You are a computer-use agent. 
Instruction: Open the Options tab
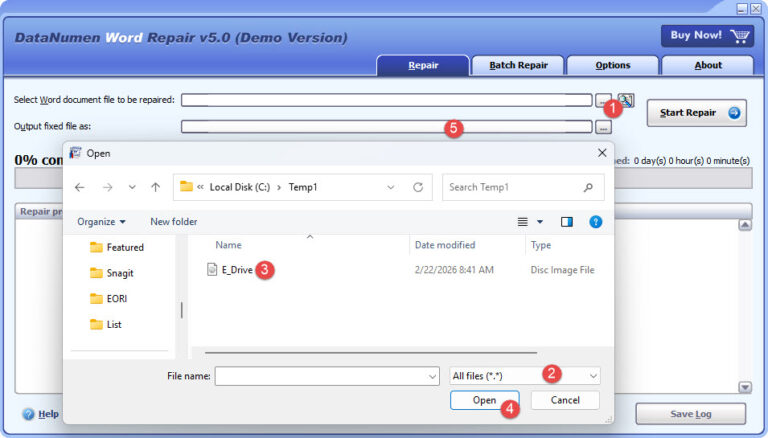pos(613,65)
